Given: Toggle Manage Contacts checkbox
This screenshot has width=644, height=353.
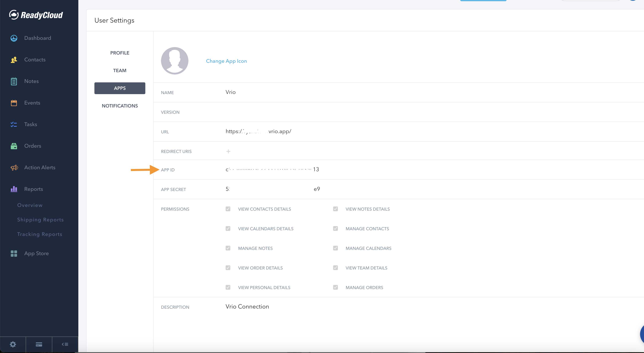Looking at the screenshot, I should [336, 228].
